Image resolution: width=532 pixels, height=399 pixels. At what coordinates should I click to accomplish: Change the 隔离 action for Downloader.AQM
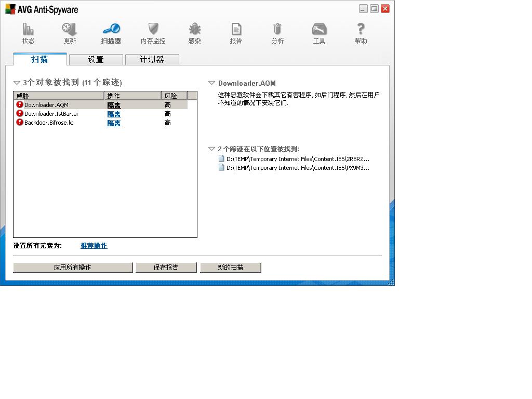(114, 105)
